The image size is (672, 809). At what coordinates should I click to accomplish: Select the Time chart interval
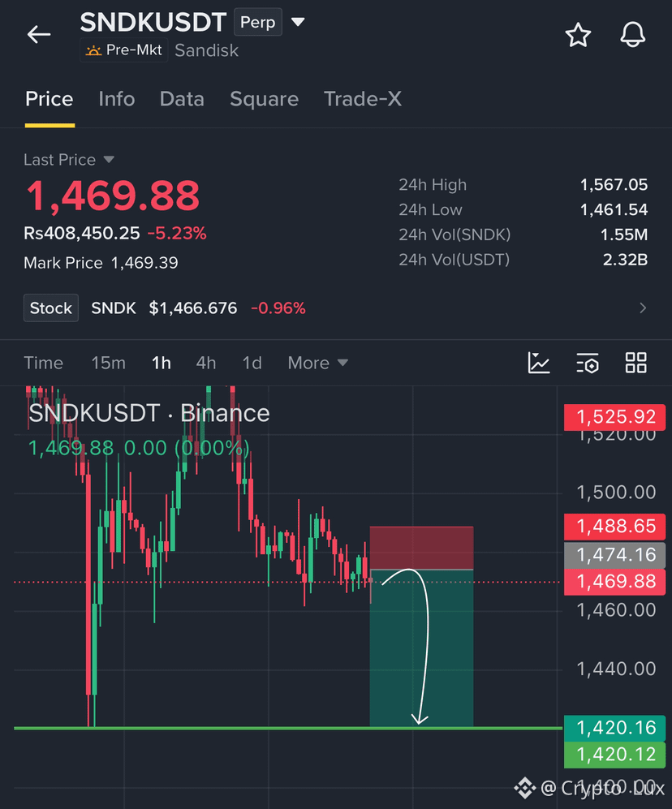(43, 364)
